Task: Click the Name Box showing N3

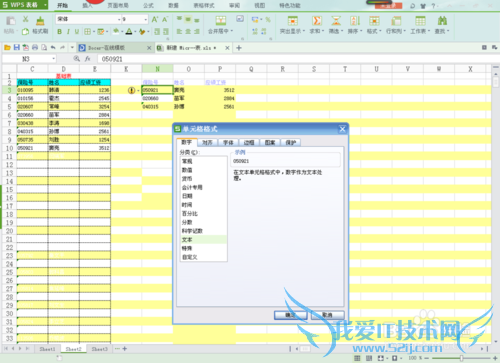Action: click(x=29, y=59)
